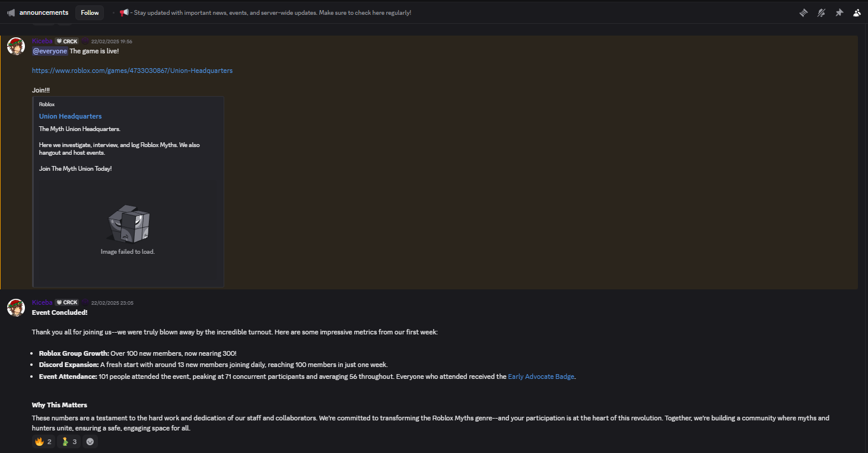Click username Kiceba on 19:56 message
The image size is (868, 453).
pos(42,42)
